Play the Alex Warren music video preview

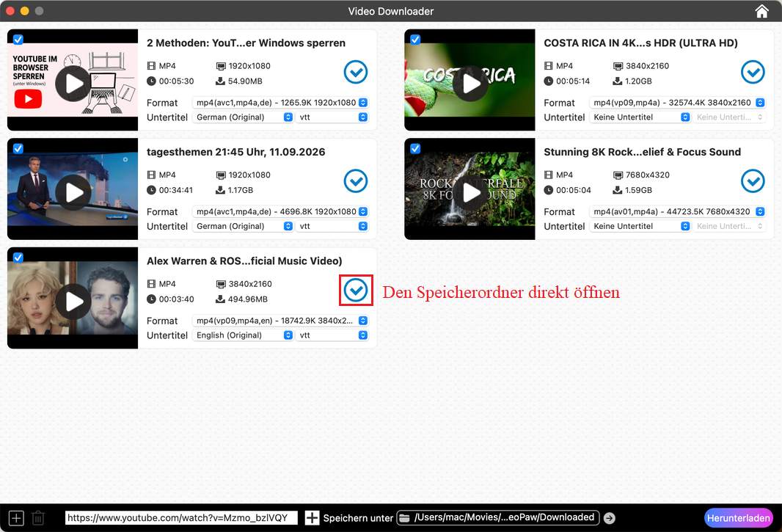73,302
